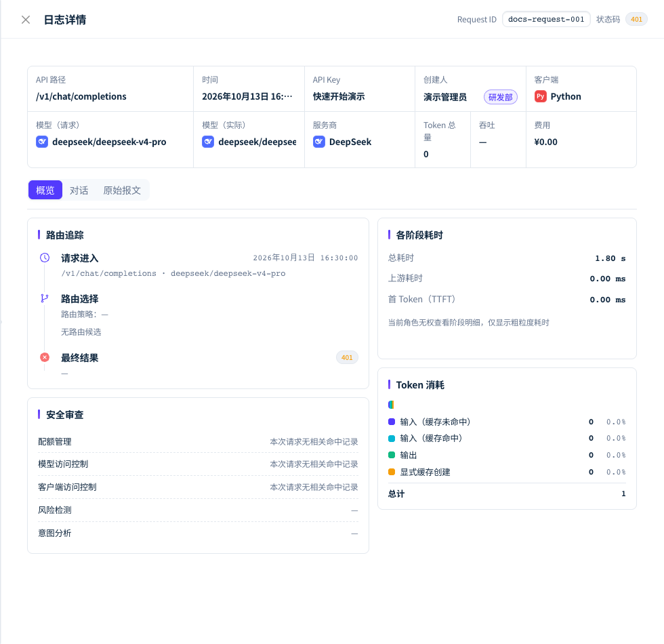
Task: Click the docs-request-001 Request ID badge
Action: pos(546,19)
